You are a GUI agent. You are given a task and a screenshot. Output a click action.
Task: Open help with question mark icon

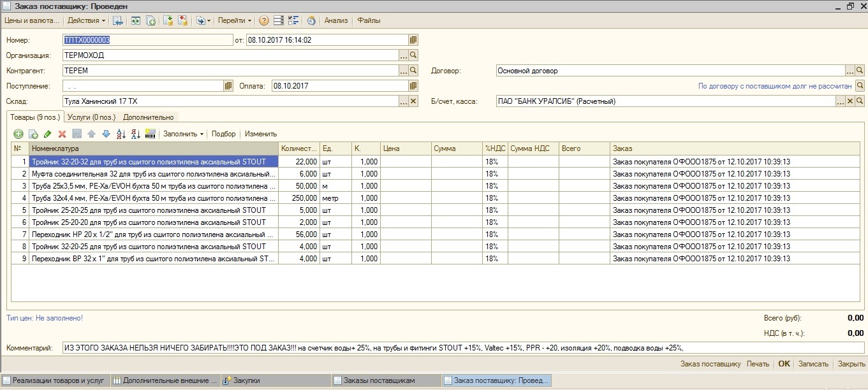pos(263,20)
